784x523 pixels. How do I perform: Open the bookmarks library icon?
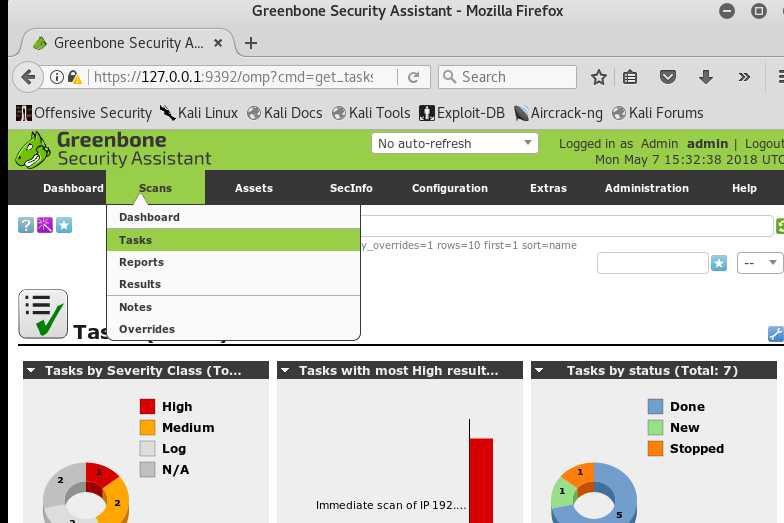[630, 77]
